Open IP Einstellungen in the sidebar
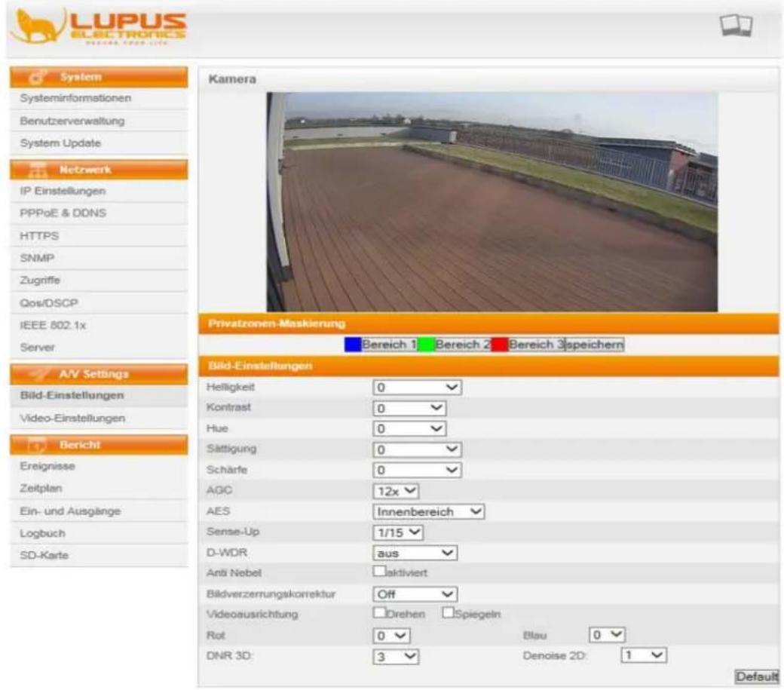This screenshot has width=784, height=690. point(99,192)
